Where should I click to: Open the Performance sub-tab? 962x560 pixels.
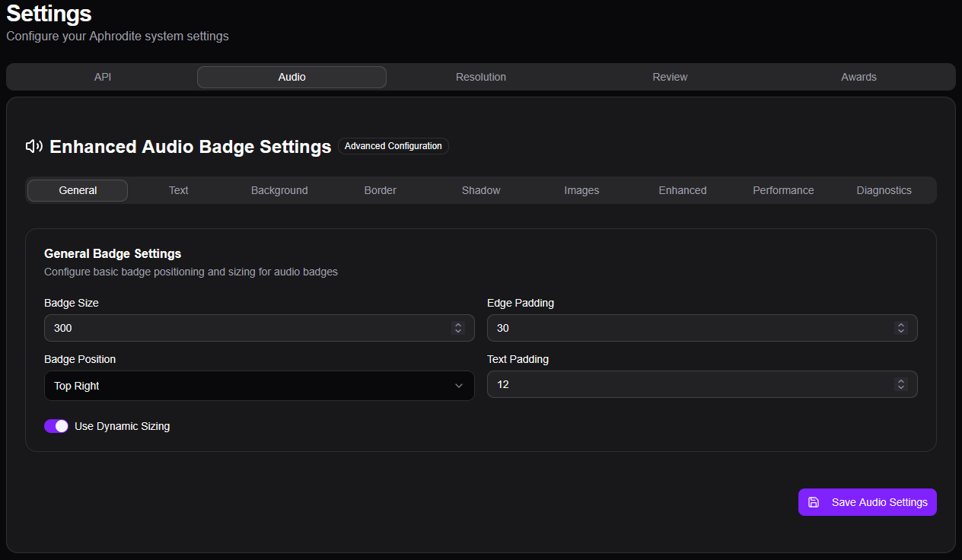[783, 190]
